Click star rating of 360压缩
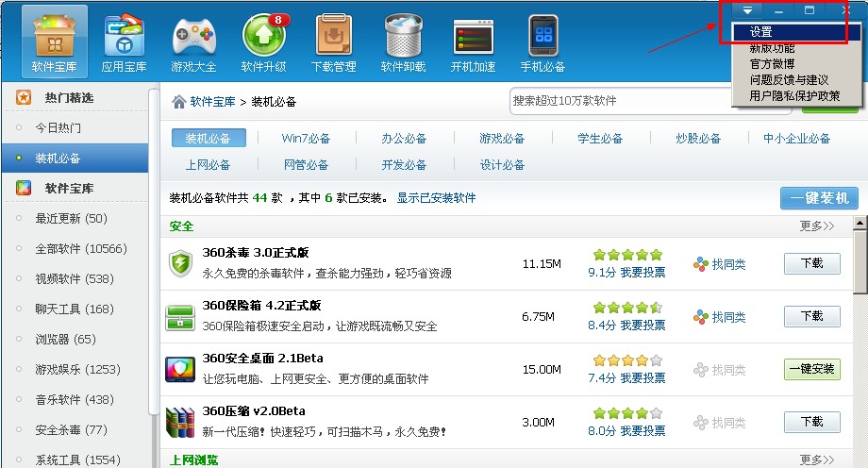This screenshot has height=468, width=868. 627,413
